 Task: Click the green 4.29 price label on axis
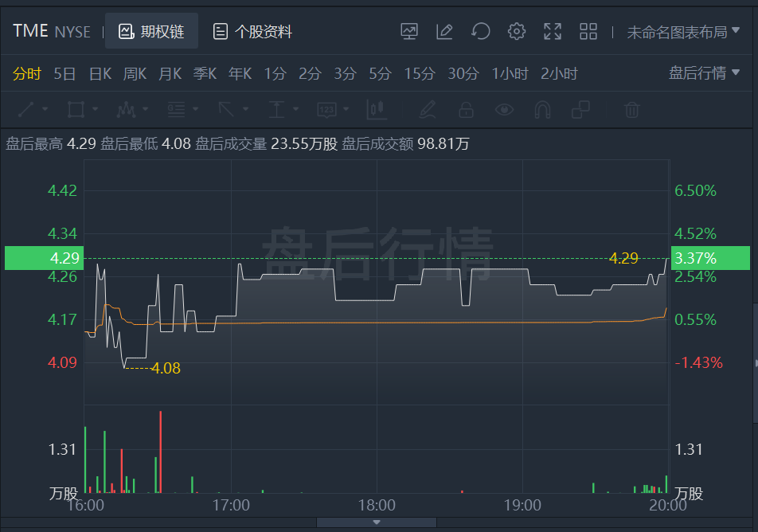pos(44,258)
